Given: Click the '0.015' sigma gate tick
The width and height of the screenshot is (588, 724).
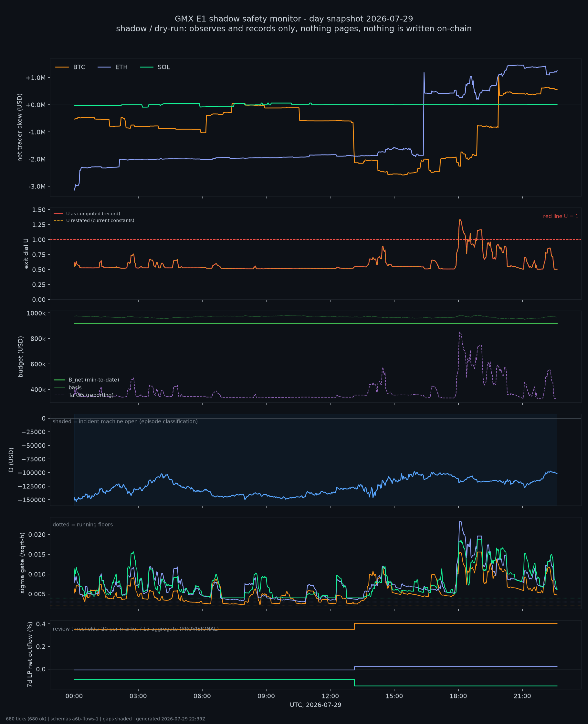Looking at the screenshot, I should pos(37,554).
